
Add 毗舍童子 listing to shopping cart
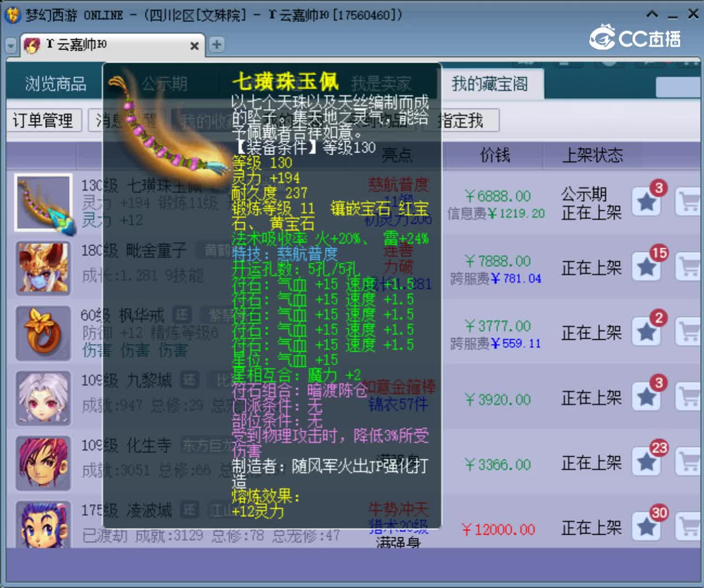pos(689,268)
